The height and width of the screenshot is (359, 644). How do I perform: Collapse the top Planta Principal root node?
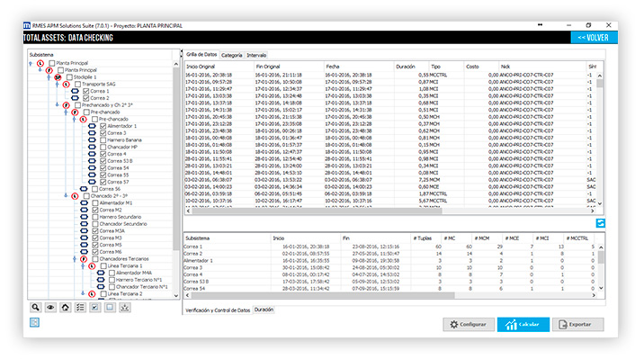(31, 64)
